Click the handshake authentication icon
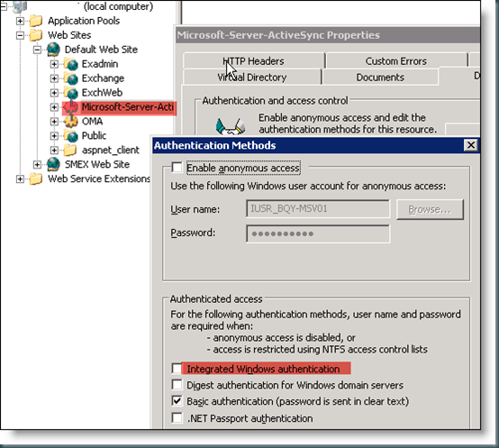This screenshot has height=448, width=499. point(231,126)
